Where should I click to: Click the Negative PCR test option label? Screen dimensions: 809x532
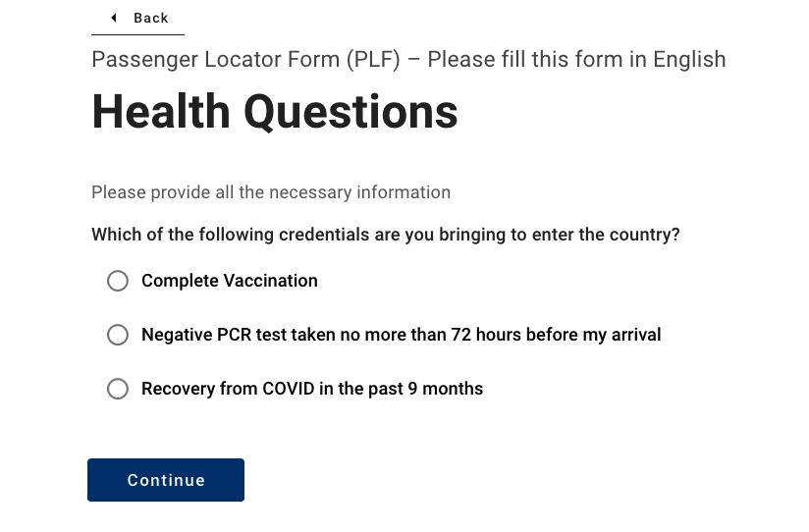pyautogui.click(x=401, y=335)
